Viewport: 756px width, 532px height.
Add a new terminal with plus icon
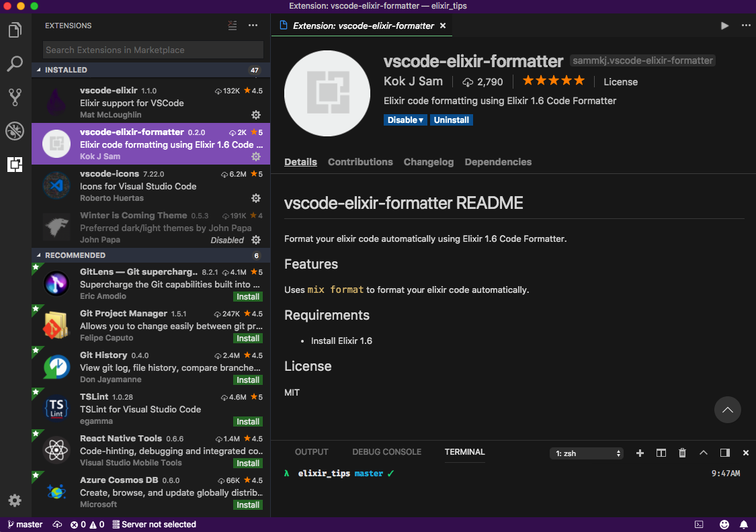[x=640, y=453]
